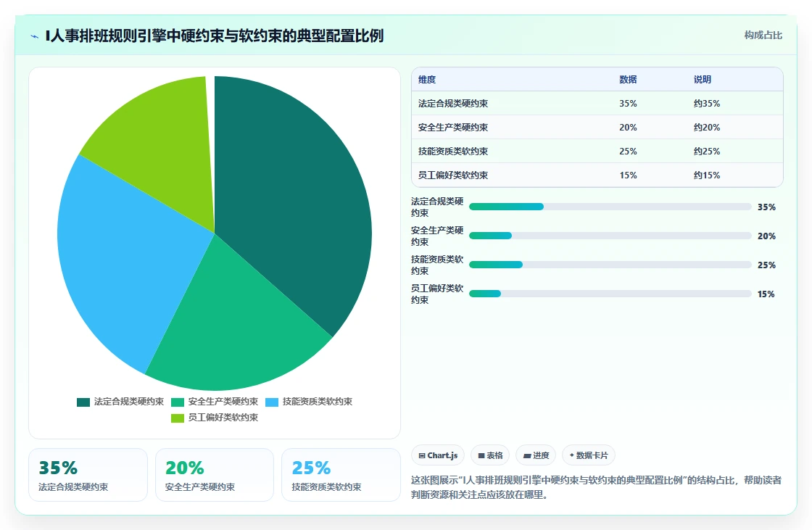Image resolution: width=812 pixels, height=530 pixels.
Task: Click the 进度 tag
Action: 536,455
